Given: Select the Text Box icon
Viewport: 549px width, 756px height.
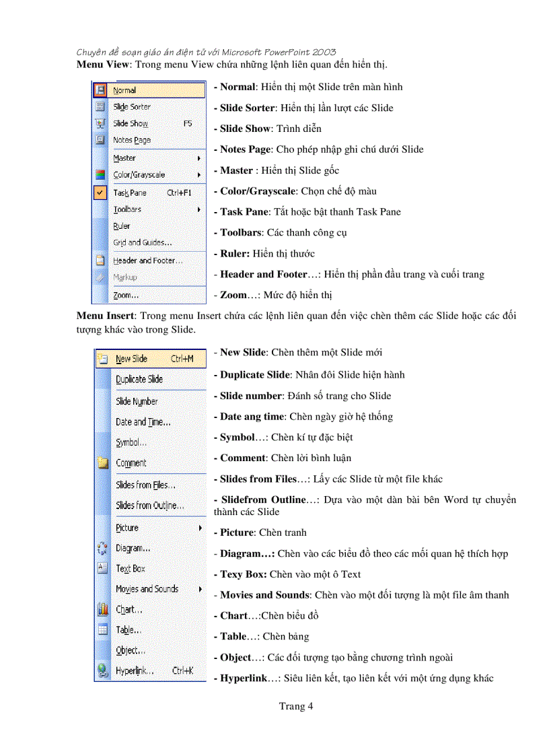Looking at the screenshot, I should coord(102,568).
